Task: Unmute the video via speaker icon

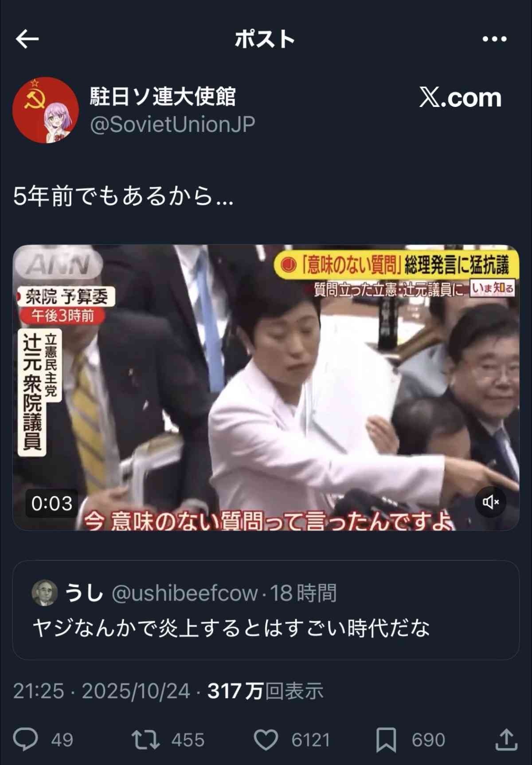Action: 490,502
